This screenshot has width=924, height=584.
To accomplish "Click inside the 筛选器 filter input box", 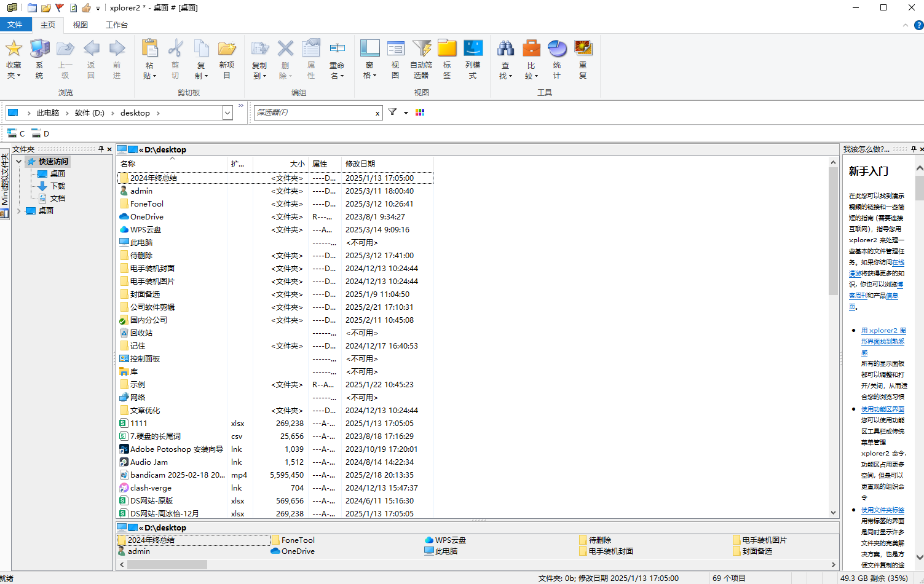I will click(314, 113).
